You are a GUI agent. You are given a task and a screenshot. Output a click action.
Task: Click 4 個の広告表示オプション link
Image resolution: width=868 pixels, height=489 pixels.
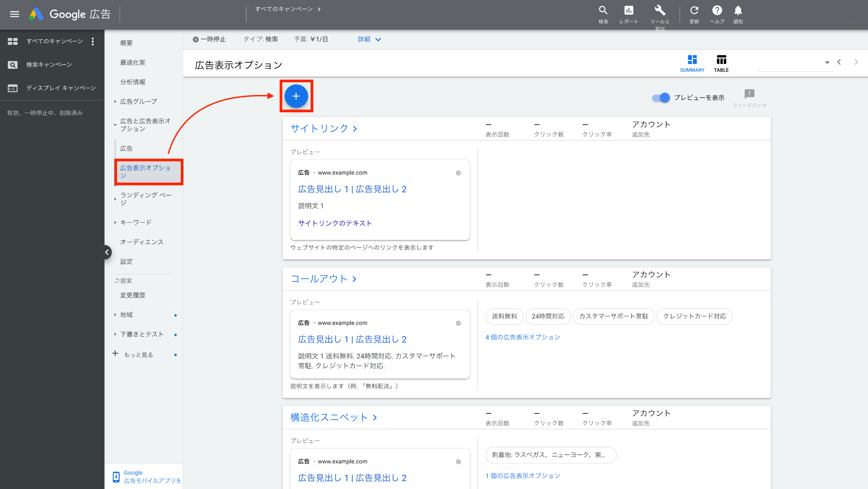pos(523,337)
